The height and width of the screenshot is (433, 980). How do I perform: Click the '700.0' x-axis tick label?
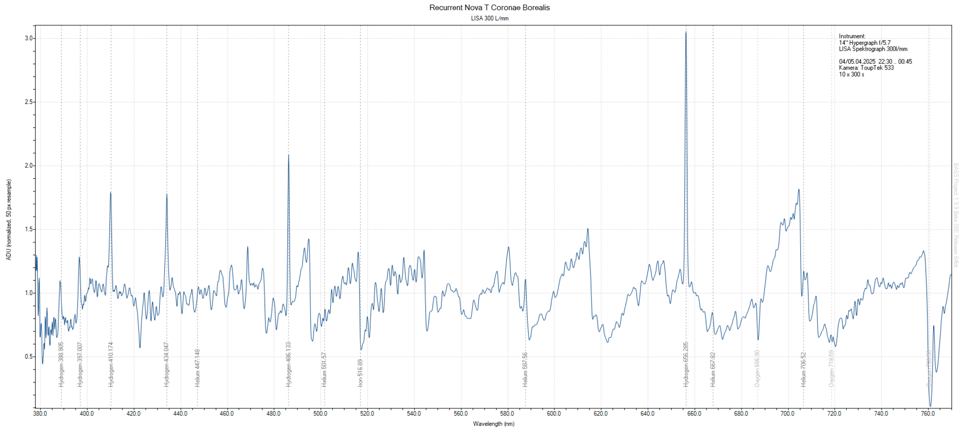tap(788, 414)
